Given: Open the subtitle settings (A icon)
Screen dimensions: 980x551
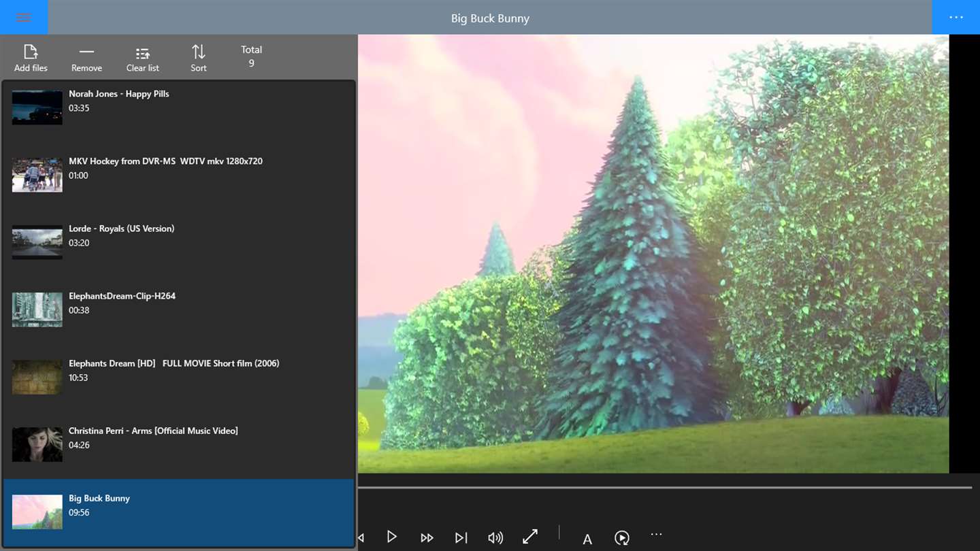Looking at the screenshot, I should [587, 539].
